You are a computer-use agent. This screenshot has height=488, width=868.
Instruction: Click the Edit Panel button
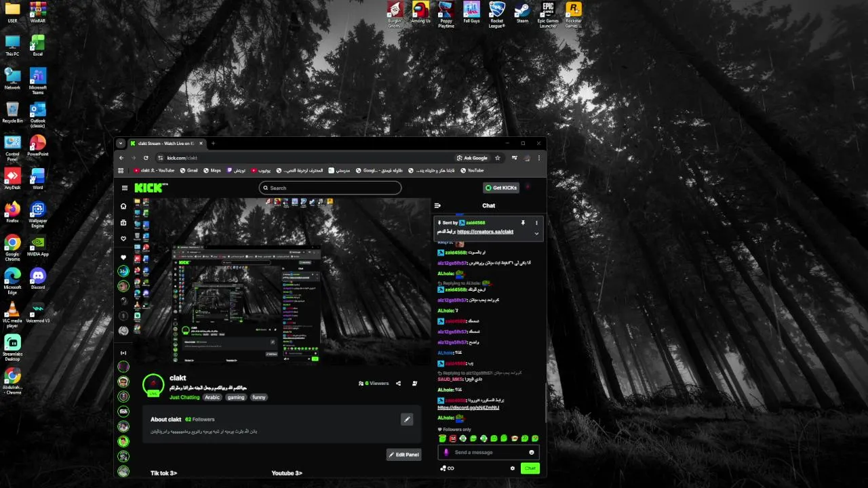(x=403, y=454)
